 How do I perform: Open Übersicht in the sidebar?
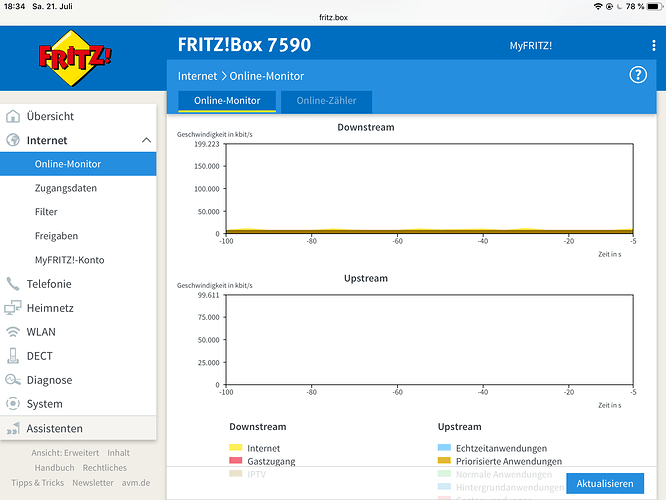(78, 116)
